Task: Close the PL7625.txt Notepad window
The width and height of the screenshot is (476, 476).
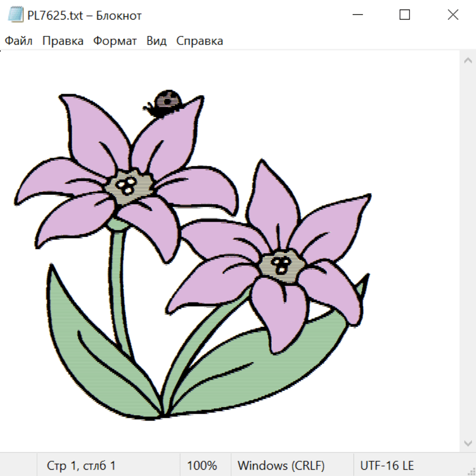Action: point(453,15)
